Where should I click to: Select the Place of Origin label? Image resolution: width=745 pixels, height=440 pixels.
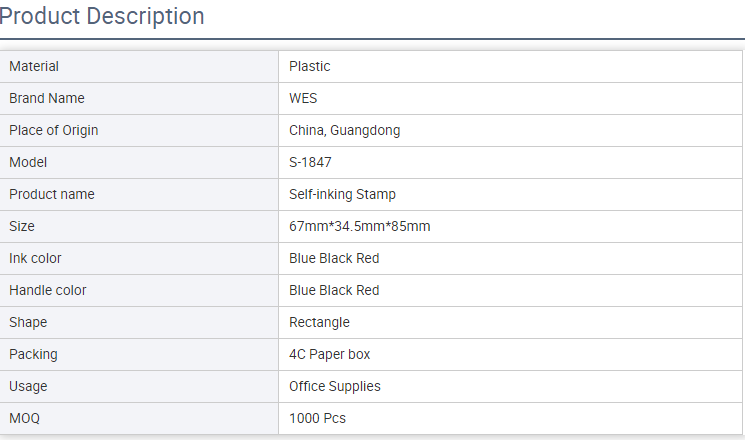coord(54,130)
